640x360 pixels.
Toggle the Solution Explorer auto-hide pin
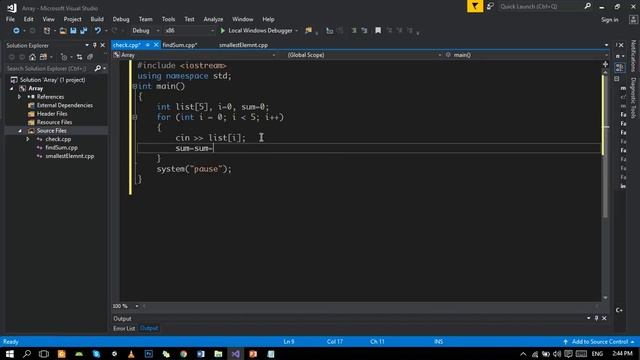(95, 45)
